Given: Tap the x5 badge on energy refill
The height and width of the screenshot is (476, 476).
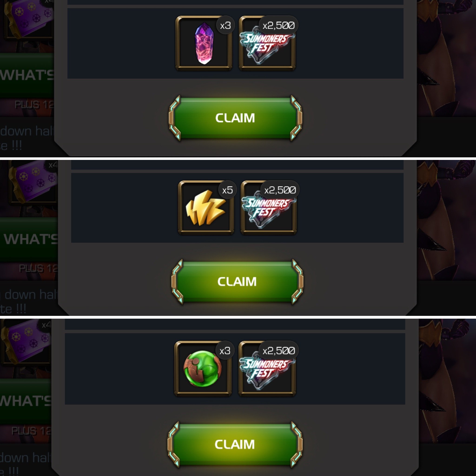Looking at the screenshot, I should [227, 190].
